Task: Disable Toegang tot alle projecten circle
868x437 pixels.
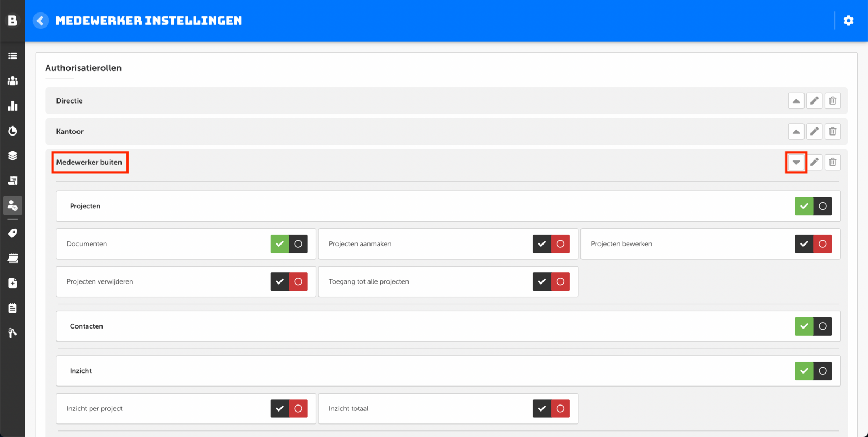Action: tap(560, 281)
